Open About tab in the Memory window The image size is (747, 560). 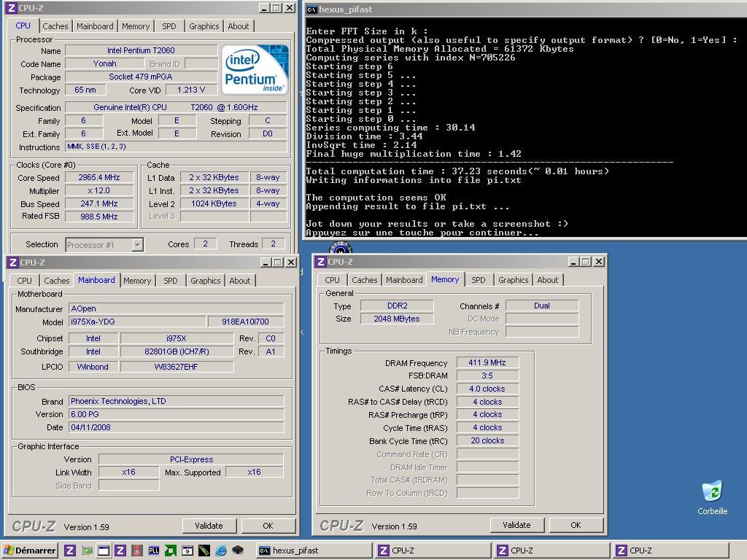pos(547,280)
